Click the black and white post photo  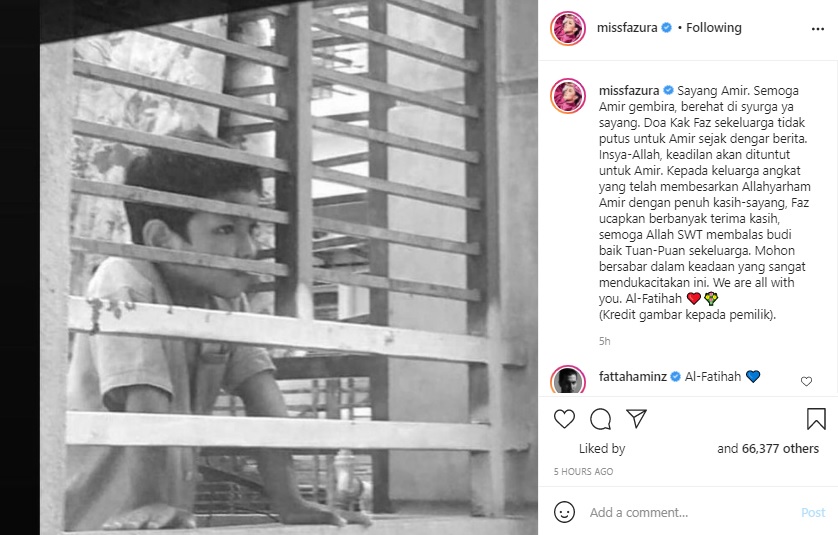(x=289, y=267)
